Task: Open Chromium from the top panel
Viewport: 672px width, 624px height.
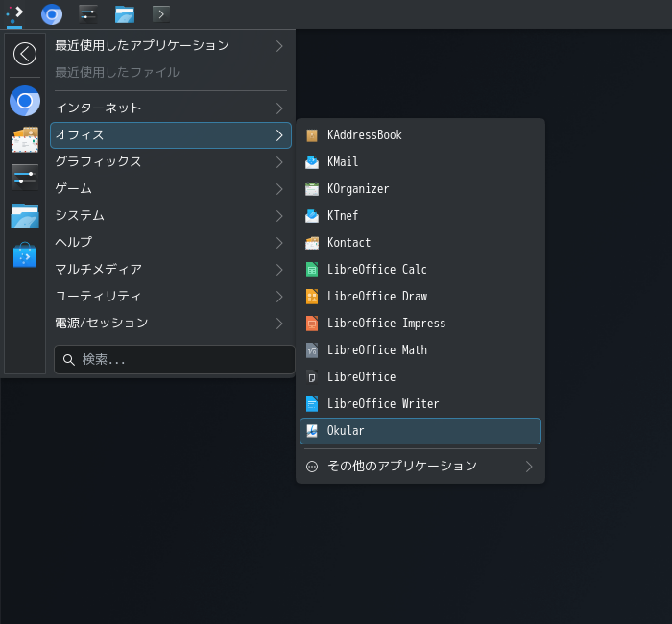Action: 52,14
